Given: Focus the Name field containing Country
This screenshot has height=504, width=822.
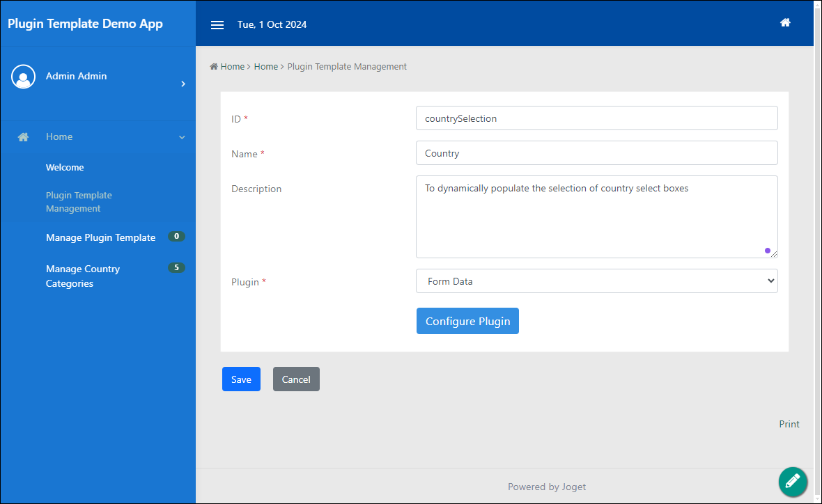Looking at the screenshot, I should (596, 153).
